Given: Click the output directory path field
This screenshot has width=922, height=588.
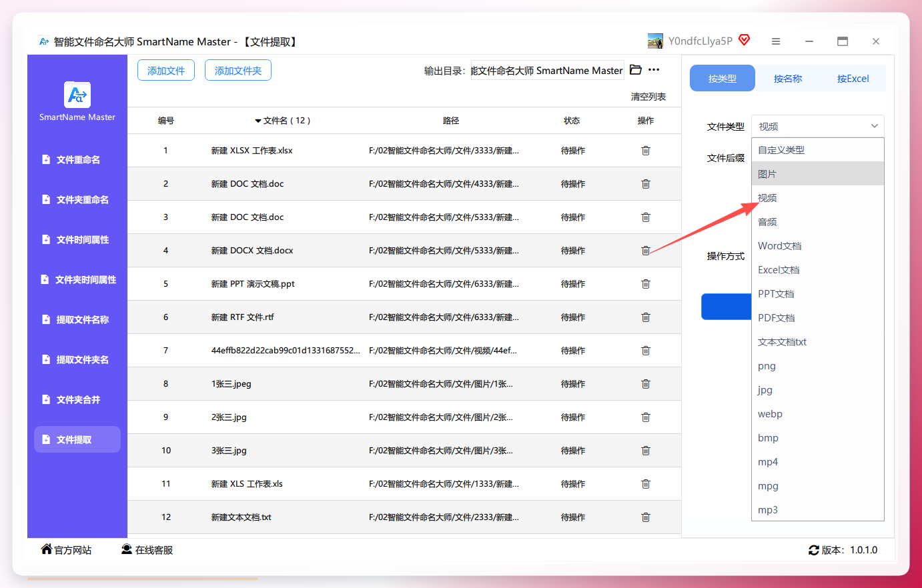Looking at the screenshot, I should 548,70.
